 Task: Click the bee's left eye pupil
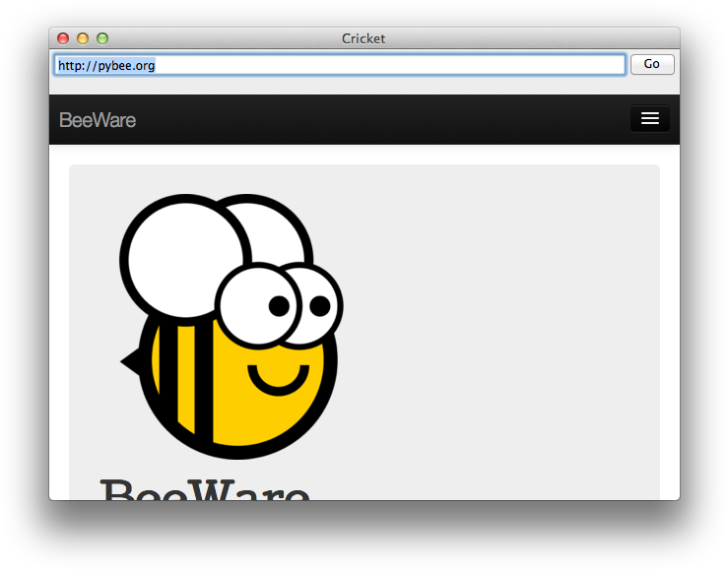[x=279, y=305]
